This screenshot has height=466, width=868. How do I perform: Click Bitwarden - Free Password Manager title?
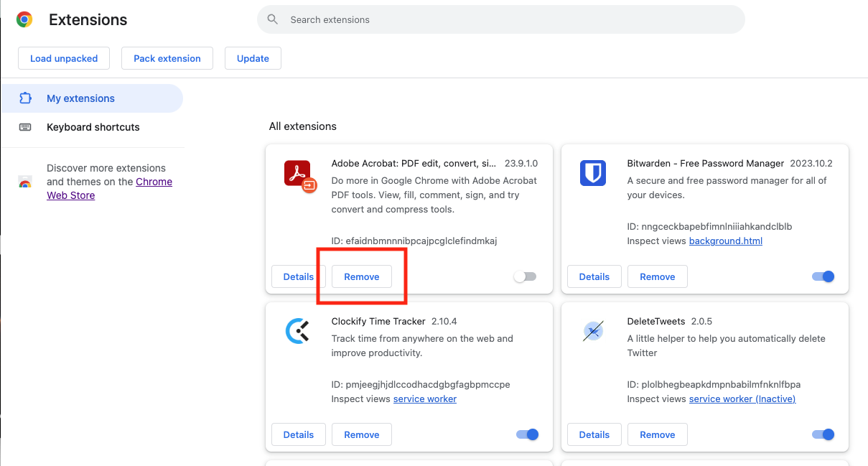[706, 163]
